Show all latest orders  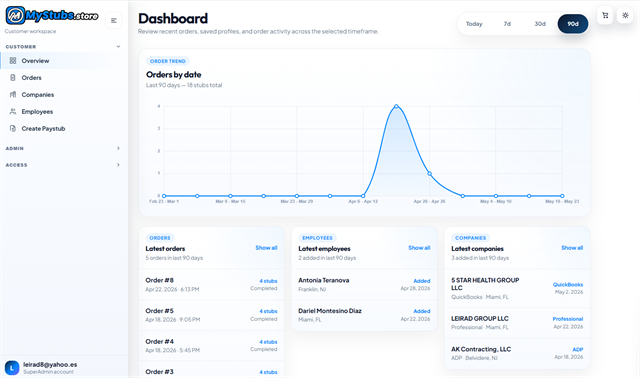click(x=266, y=248)
